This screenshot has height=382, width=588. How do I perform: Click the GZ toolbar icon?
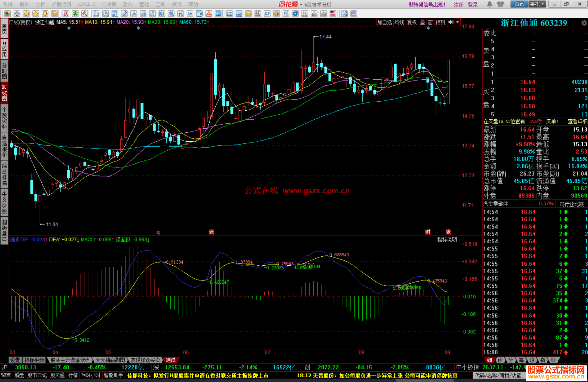267,14
